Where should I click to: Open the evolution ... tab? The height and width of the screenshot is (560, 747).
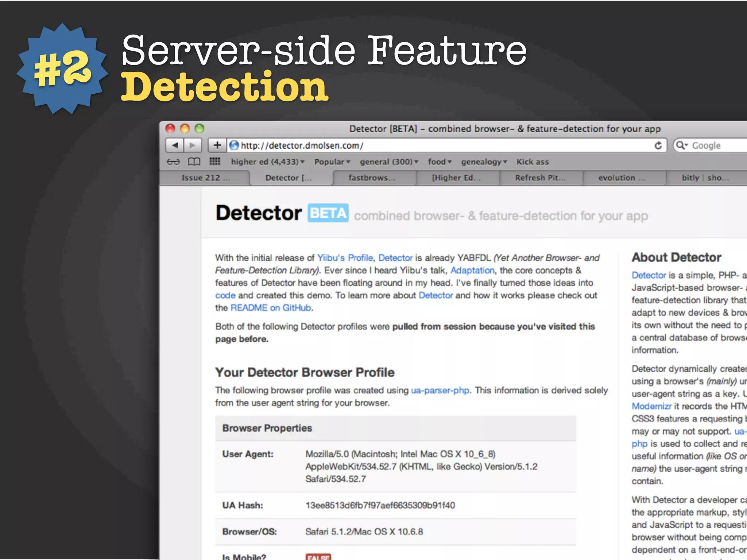[624, 178]
